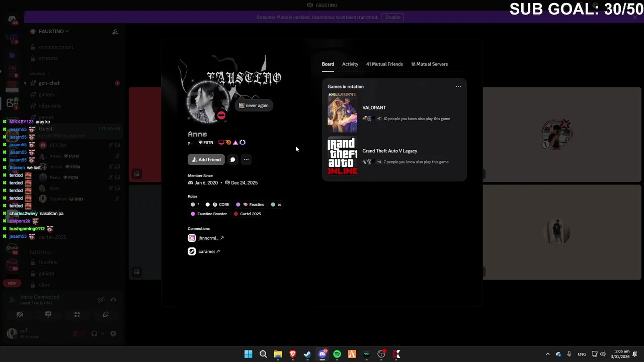Open Games in rotation options menu
644x362 pixels.
(x=458, y=86)
